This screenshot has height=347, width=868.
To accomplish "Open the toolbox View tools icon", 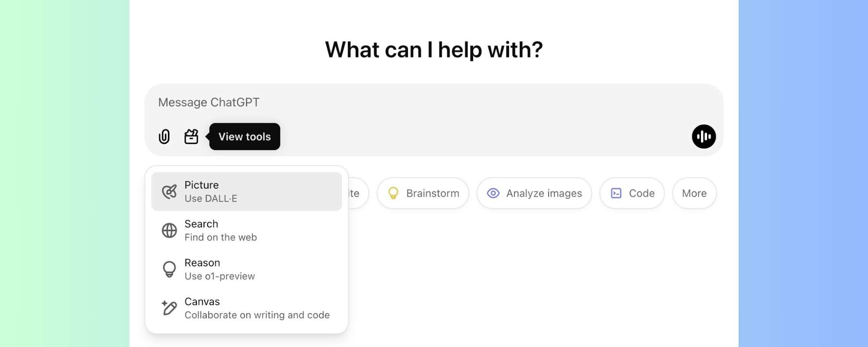I will (191, 136).
